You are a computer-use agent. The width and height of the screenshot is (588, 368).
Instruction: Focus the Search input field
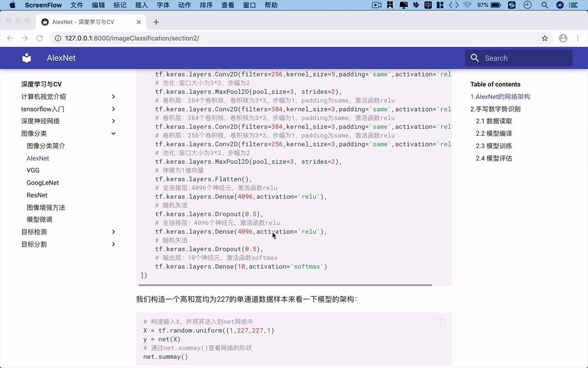tap(519, 58)
